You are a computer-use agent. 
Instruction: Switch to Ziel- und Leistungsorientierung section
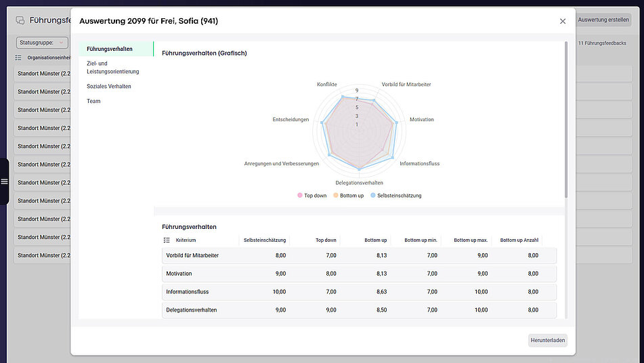tap(112, 67)
